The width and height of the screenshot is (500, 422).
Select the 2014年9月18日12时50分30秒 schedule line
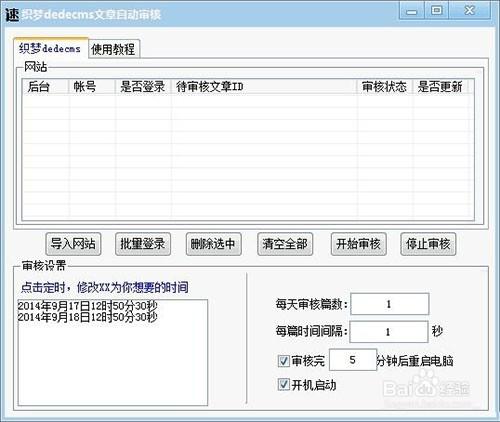tap(87, 317)
